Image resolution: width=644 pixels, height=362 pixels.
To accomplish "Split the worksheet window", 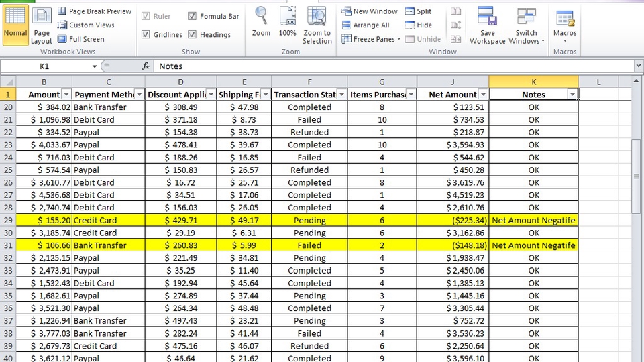I will coord(418,11).
